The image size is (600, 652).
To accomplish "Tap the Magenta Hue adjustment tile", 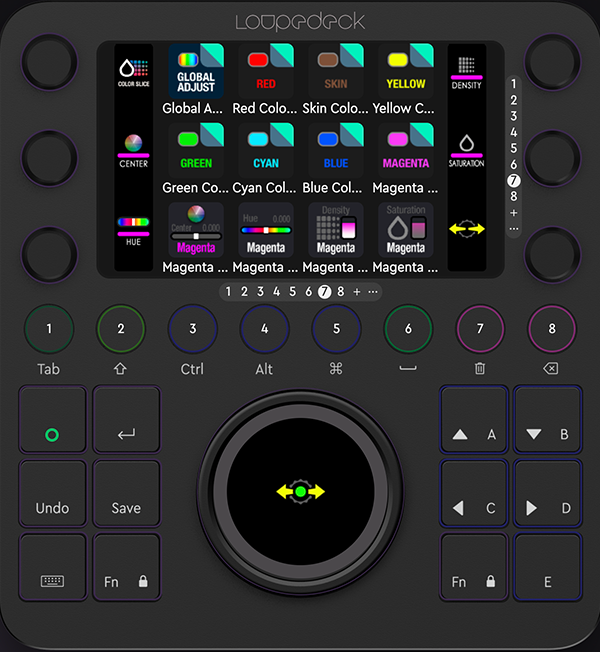I will pyautogui.click(x=266, y=230).
